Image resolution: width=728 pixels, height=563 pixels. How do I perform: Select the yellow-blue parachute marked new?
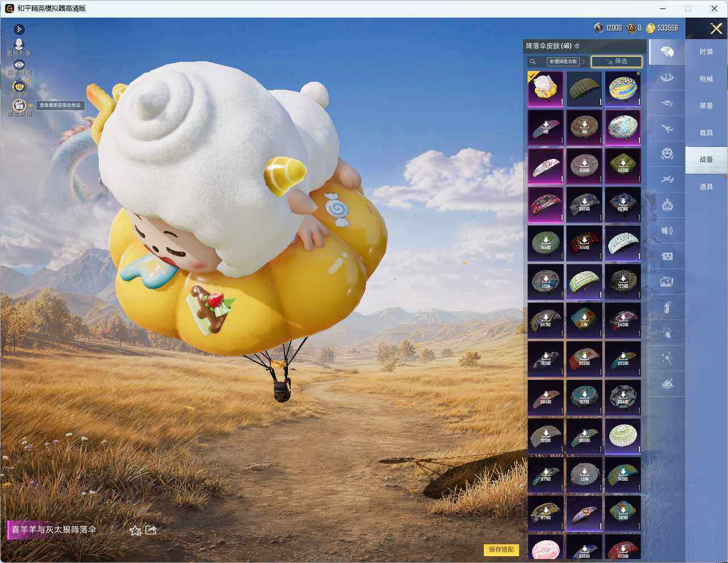(x=623, y=89)
